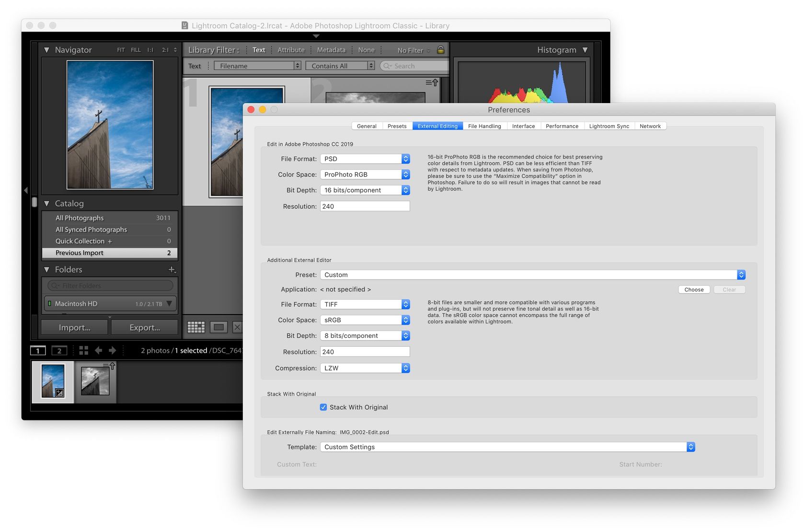Screen dimensions: 805x532
Task: Uncheck Stack With Original checkbox
Action: point(323,407)
